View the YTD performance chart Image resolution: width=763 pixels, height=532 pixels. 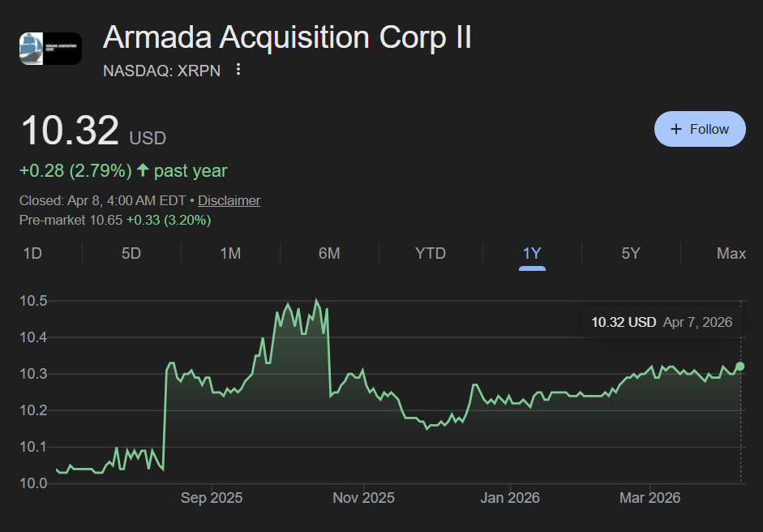431,253
